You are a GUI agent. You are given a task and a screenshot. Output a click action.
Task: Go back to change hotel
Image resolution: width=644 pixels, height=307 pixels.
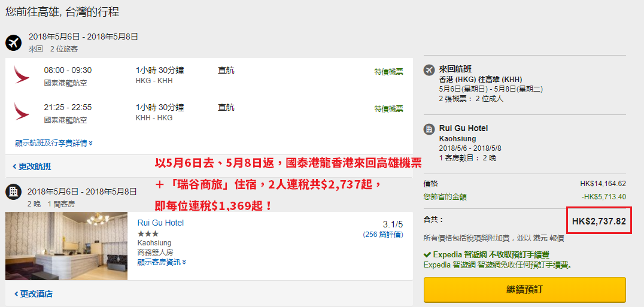(33, 294)
